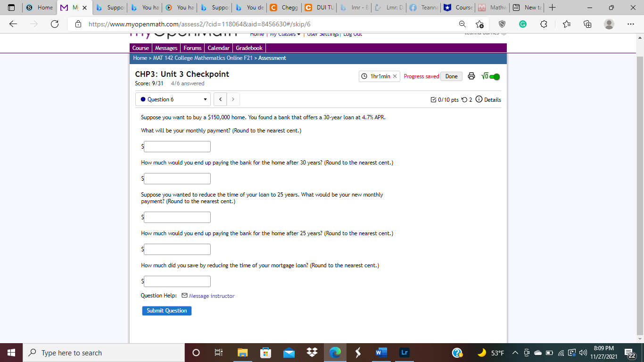Go back to the previous browser page
This screenshot has width=644, height=362.
coord(13,24)
